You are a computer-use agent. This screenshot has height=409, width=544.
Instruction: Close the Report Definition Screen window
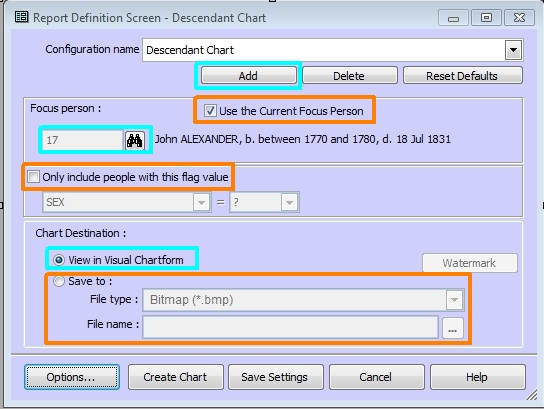[x=519, y=18]
